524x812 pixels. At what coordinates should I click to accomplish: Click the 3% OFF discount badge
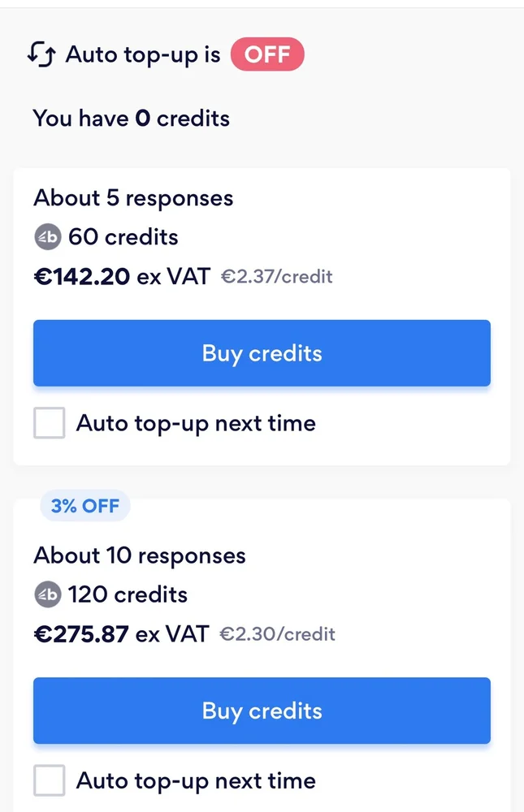85,506
